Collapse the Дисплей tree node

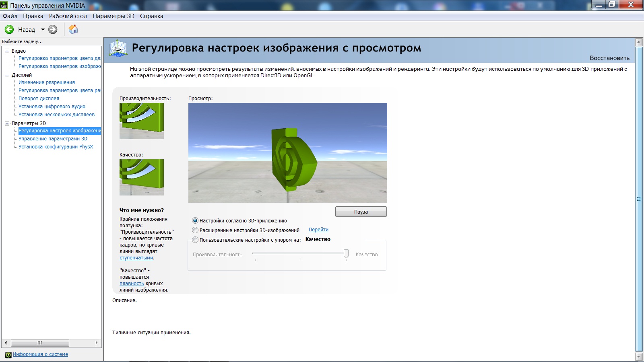coord(7,75)
